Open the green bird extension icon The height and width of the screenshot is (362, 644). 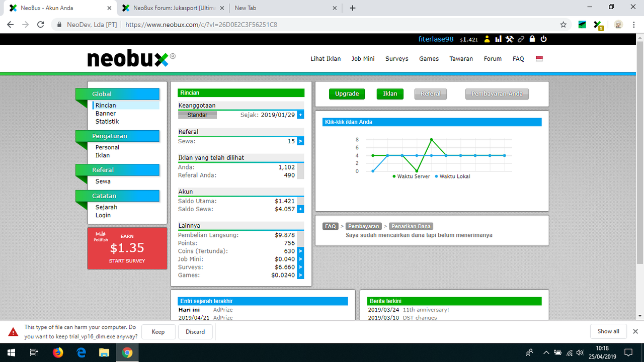pyautogui.click(x=582, y=24)
